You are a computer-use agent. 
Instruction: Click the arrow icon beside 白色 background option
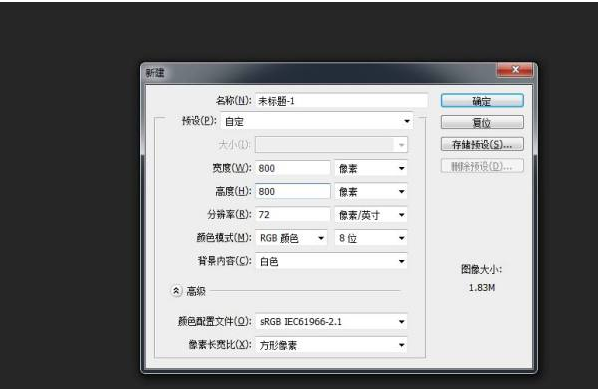pyautogui.click(x=402, y=261)
